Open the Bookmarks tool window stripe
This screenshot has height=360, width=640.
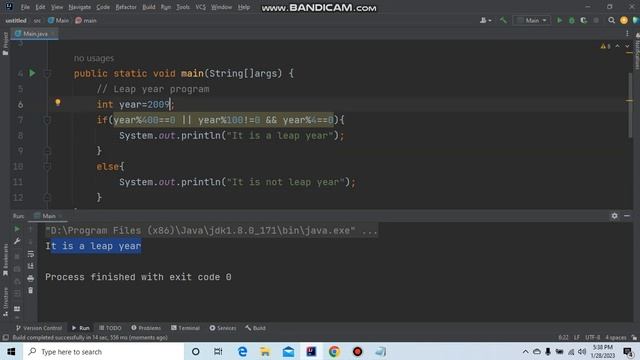click(x=5, y=260)
